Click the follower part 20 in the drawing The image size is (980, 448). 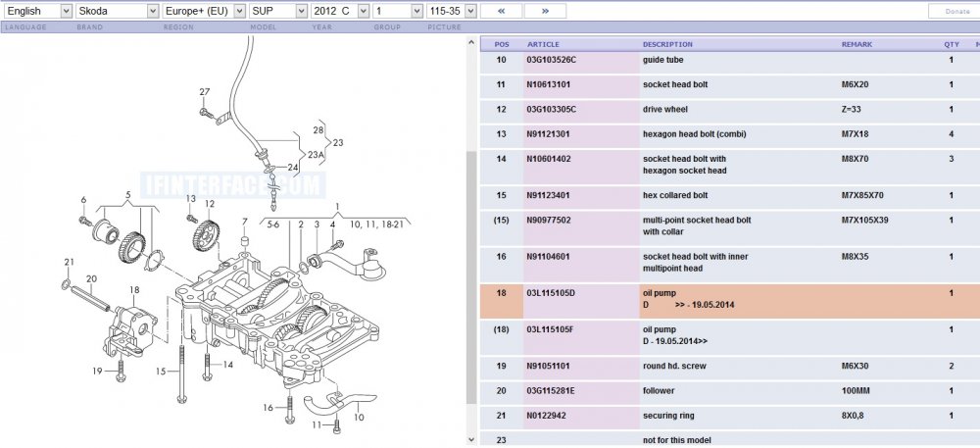[x=91, y=297]
